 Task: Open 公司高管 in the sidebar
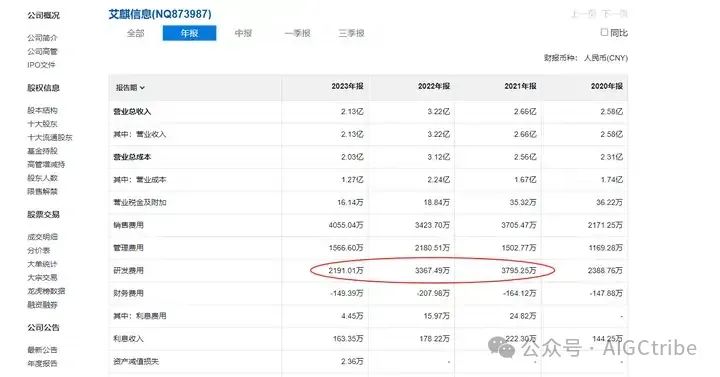click(42, 51)
